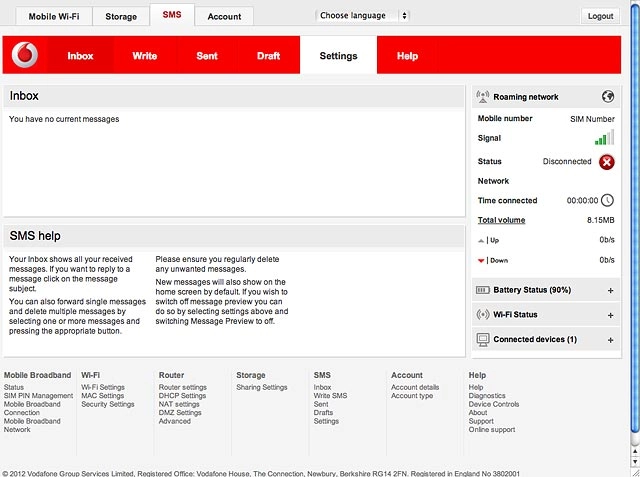Viewport: 640px width, 477px height.
Task: Open DHCP Settings footer link
Action: pyautogui.click(x=182, y=396)
